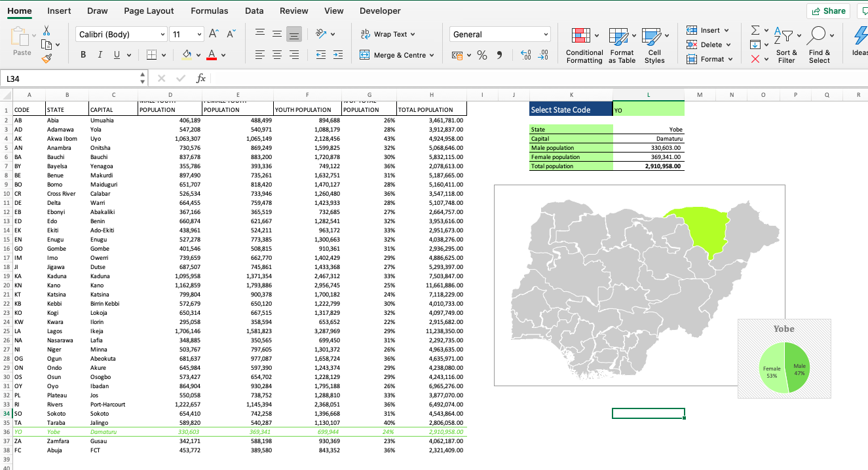Screen dimensions: 868x470
Task: Open Cell Styles gallery
Action: point(654,45)
